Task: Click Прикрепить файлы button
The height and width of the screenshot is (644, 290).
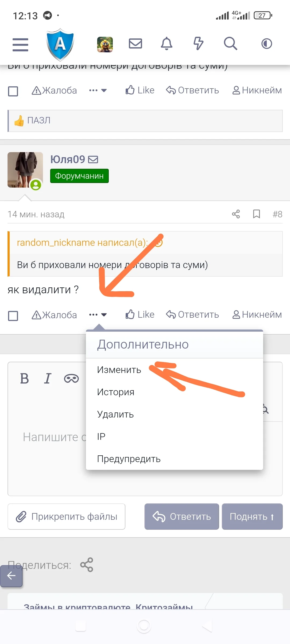Action: pos(67,517)
